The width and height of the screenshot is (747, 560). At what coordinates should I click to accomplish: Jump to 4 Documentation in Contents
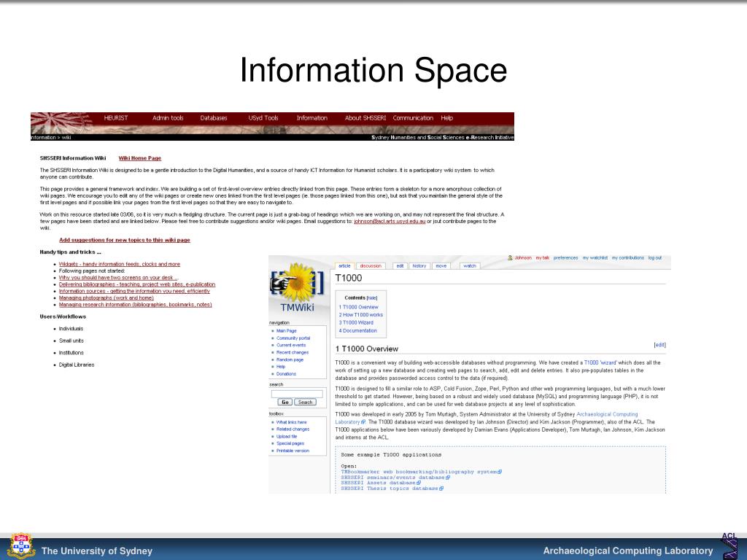click(357, 330)
